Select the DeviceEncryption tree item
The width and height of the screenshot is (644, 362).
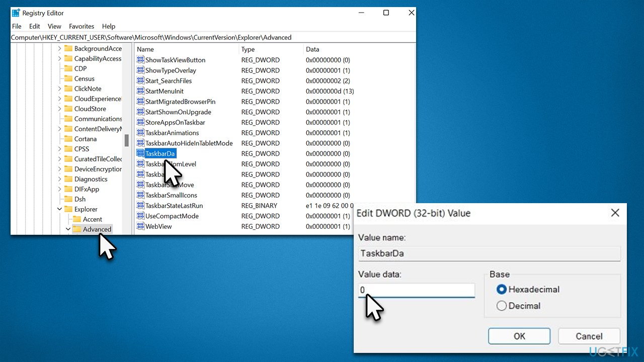98,169
